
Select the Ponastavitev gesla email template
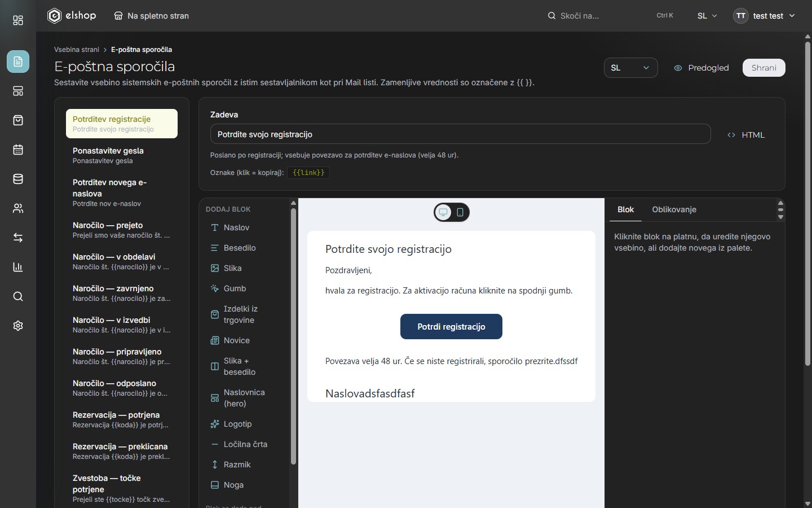[122, 155]
